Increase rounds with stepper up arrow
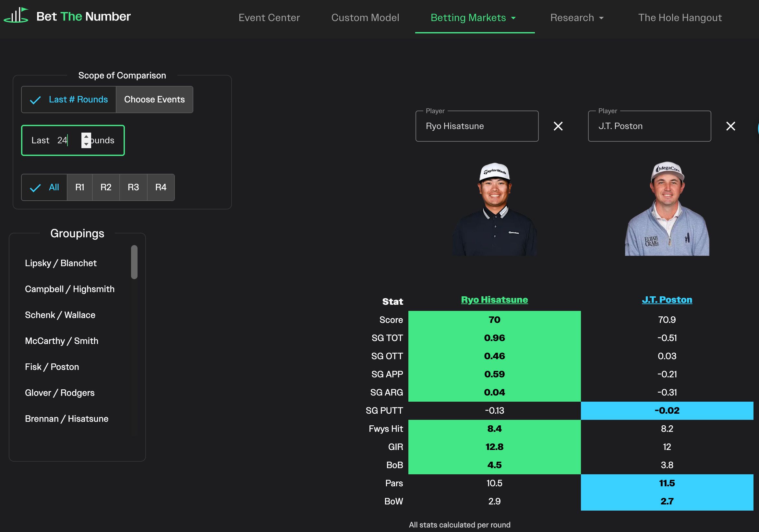This screenshot has height=532, width=759. tap(86, 136)
